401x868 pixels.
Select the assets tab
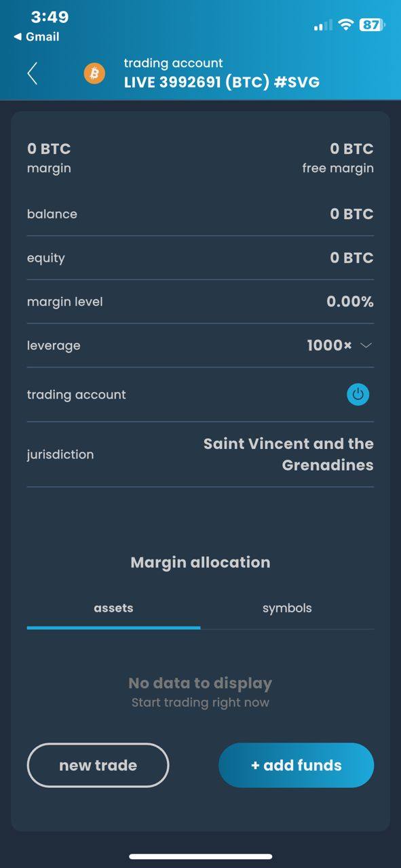click(x=113, y=608)
